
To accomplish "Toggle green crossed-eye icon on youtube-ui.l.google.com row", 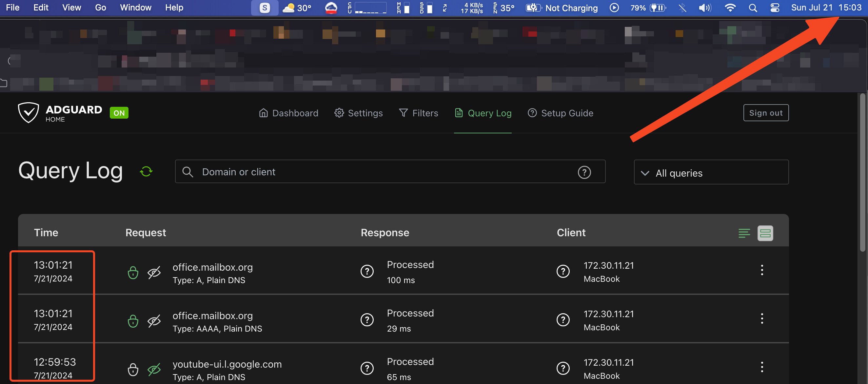I will pos(154,370).
